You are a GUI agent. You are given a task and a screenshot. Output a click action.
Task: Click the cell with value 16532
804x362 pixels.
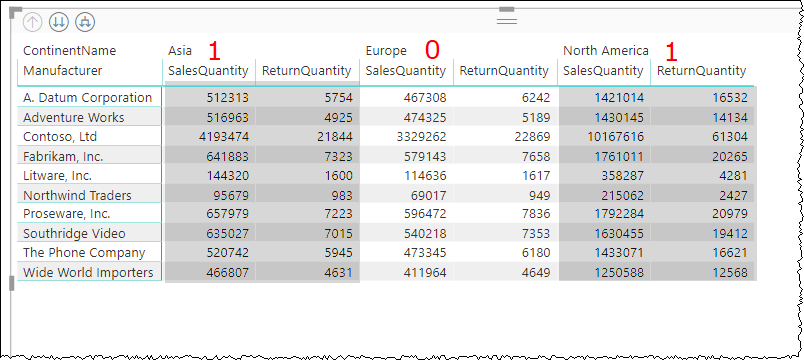[730, 97]
